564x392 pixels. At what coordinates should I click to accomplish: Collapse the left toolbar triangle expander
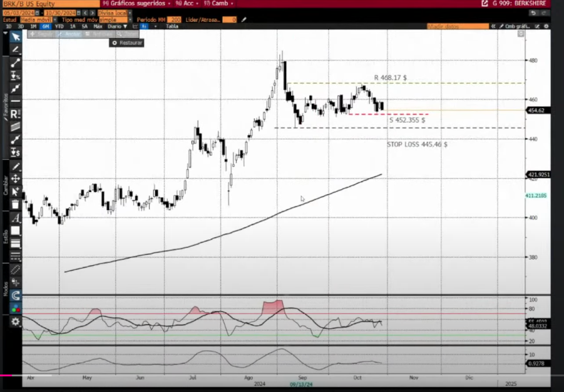point(5,33)
